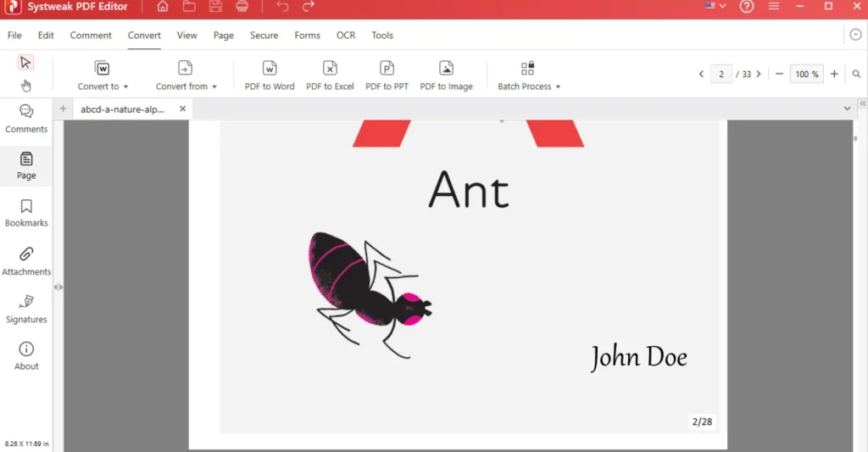The width and height of the screenshot is (868, 452).
Task: Select the Convert tab
Action: tap(144, 35)
